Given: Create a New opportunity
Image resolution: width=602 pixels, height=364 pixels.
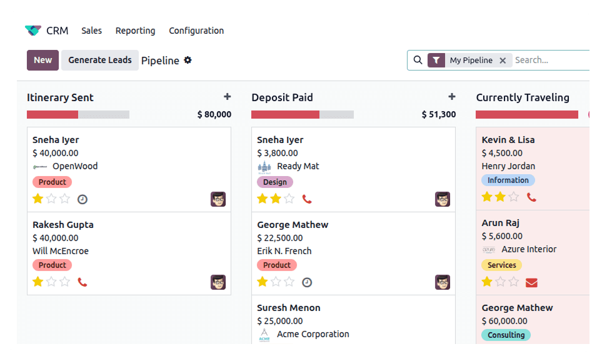Looking at the screenshot, I should click(43, 60).
